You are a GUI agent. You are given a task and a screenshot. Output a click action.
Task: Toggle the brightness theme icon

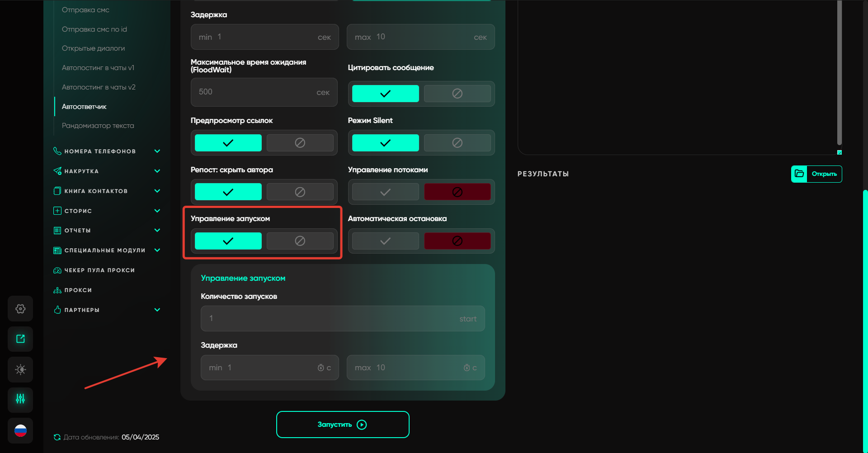click(x=20, y=369)
